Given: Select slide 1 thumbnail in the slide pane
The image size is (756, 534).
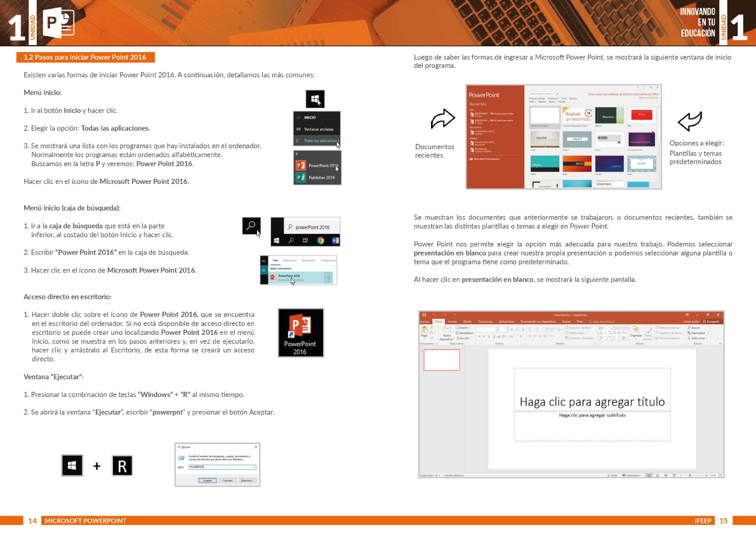Looking at the screenshot, I should 442,360.
